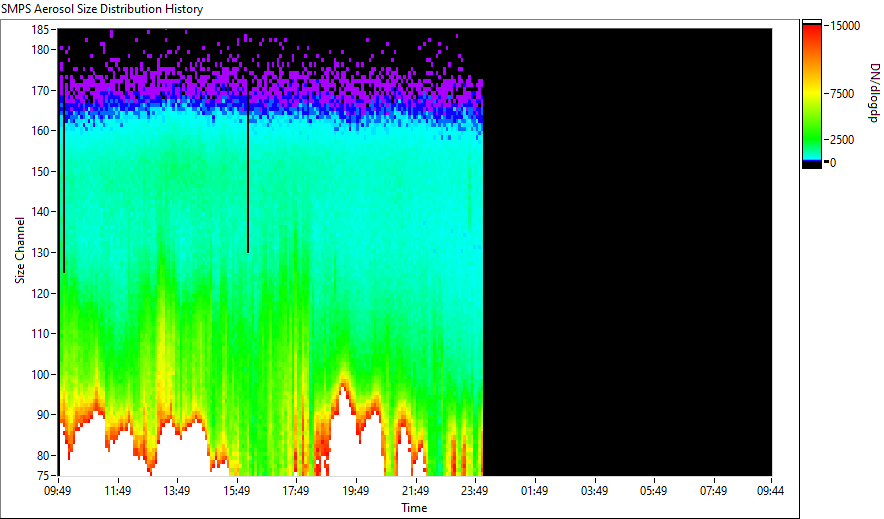Click the 170 Size Channel axis label
Image resolution: width=884 pixels, height=519 pixels.
point(40,90)
